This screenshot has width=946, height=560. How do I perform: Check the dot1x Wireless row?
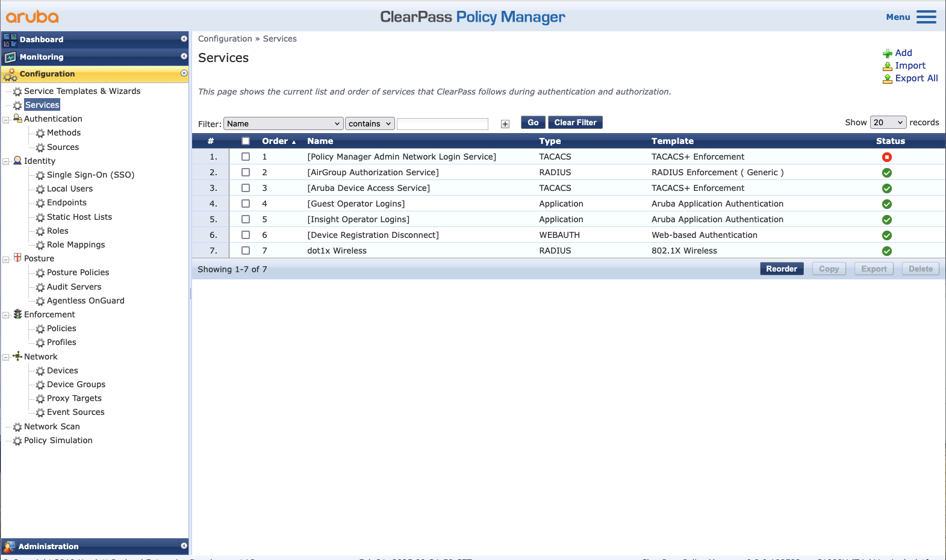point(246,250)
